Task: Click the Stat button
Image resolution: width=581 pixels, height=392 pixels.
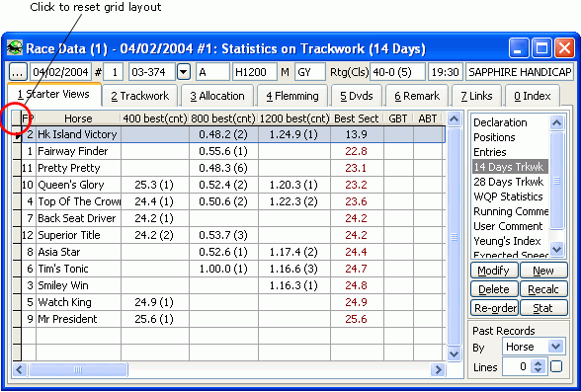Action: pos(543,308)
